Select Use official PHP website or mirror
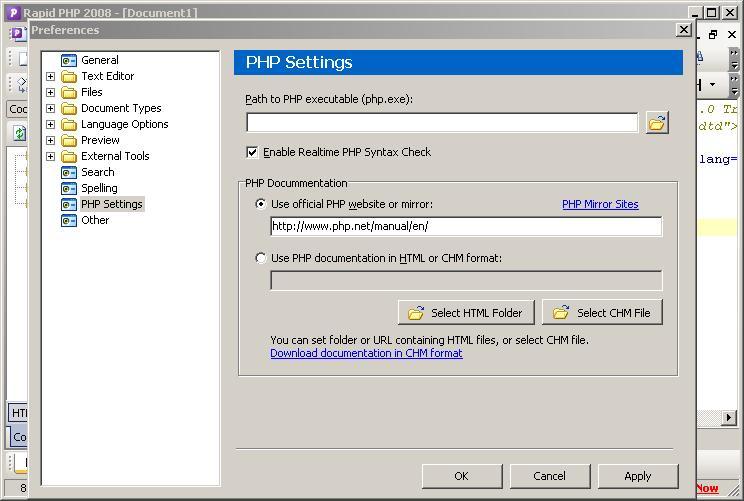 (x=260, y=204)
